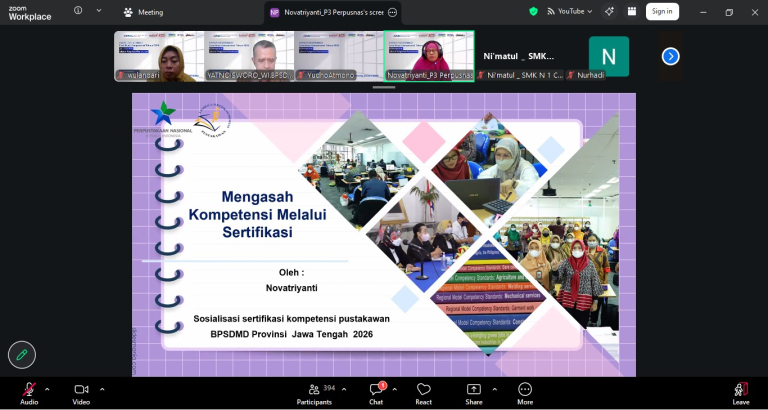Switch to the Meeting tab

(x=144, y=13)
